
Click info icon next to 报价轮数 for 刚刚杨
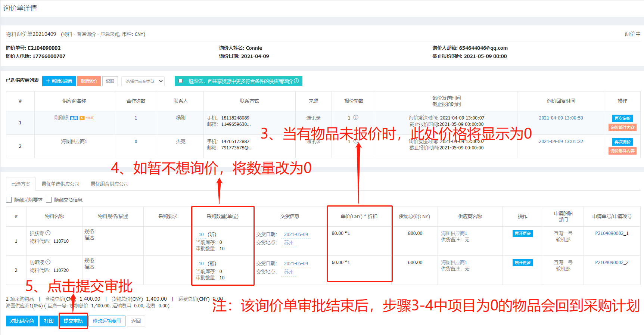(x=356, y=118)
